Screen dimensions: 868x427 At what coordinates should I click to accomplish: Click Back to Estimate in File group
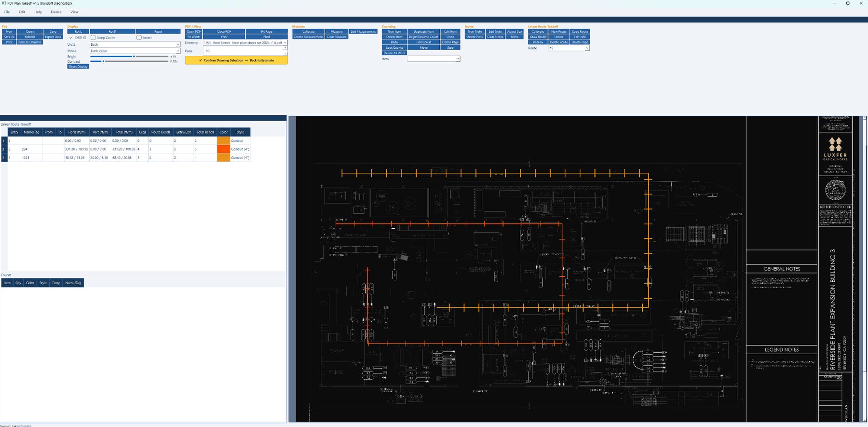point(30,42)
